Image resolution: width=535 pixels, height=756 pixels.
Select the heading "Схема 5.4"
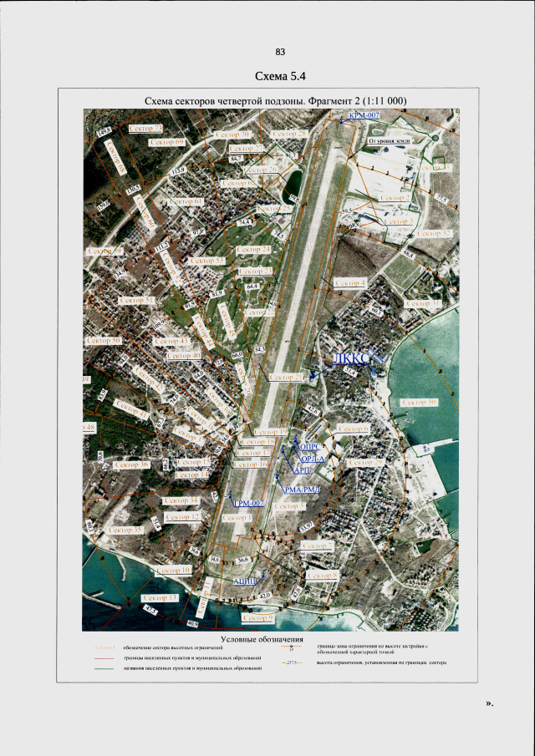280,76
